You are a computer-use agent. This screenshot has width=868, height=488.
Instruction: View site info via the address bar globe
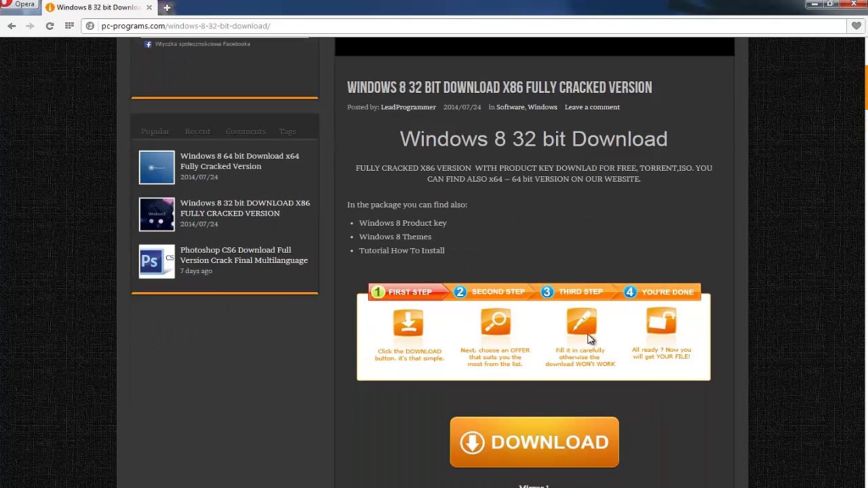(x=90, y=26)
